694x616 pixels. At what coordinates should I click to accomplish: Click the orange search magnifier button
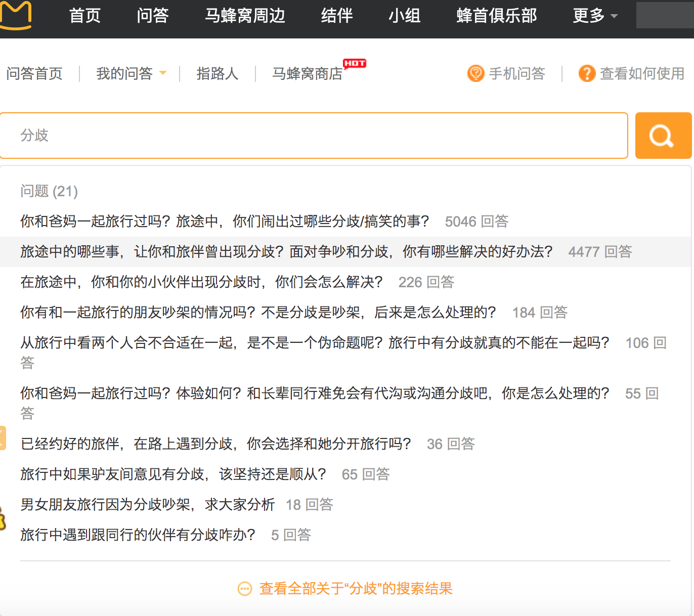662,136
